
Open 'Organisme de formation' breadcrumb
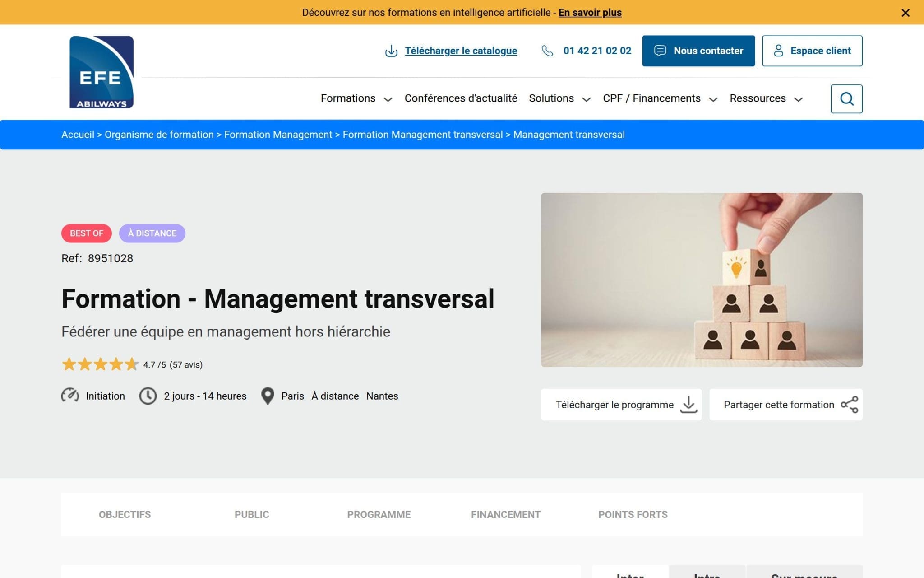159,135
